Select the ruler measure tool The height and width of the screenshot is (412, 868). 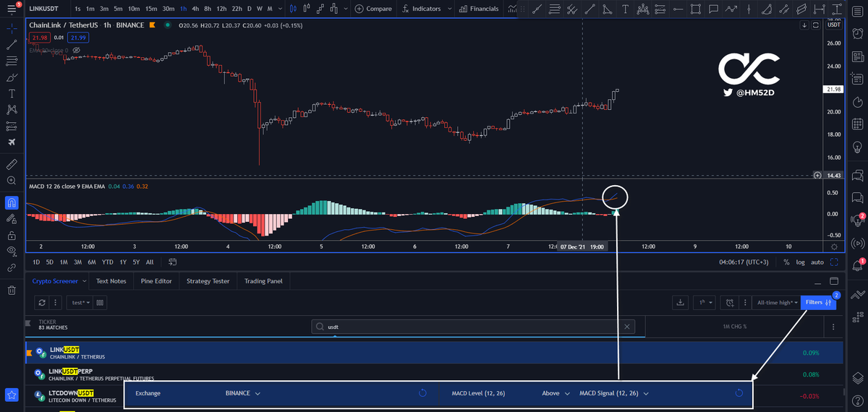coord(12,165)
